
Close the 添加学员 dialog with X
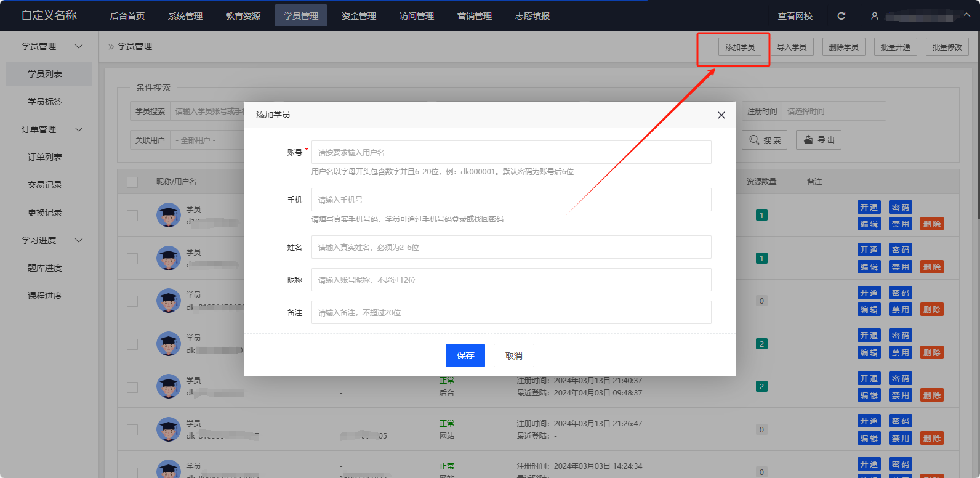pyautogui.click(x=721, y=115)
